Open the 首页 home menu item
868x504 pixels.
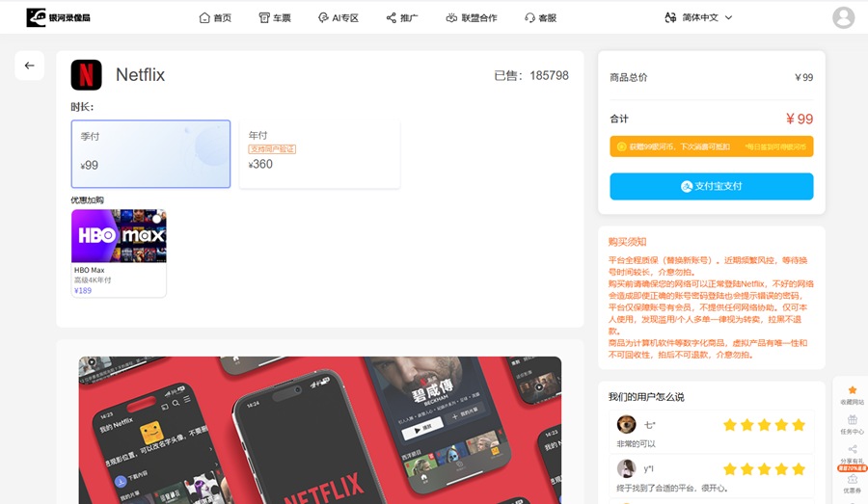pyautogui.click(x=215, y=17)
